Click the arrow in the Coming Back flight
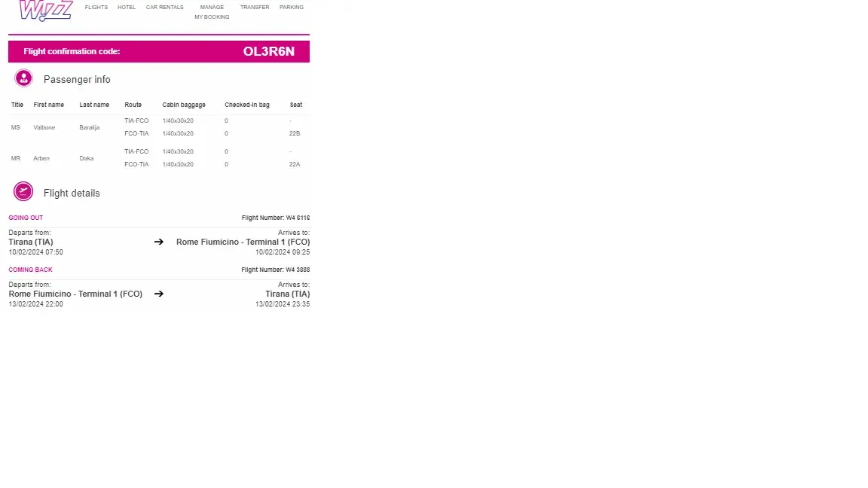 tap(159, 294)
